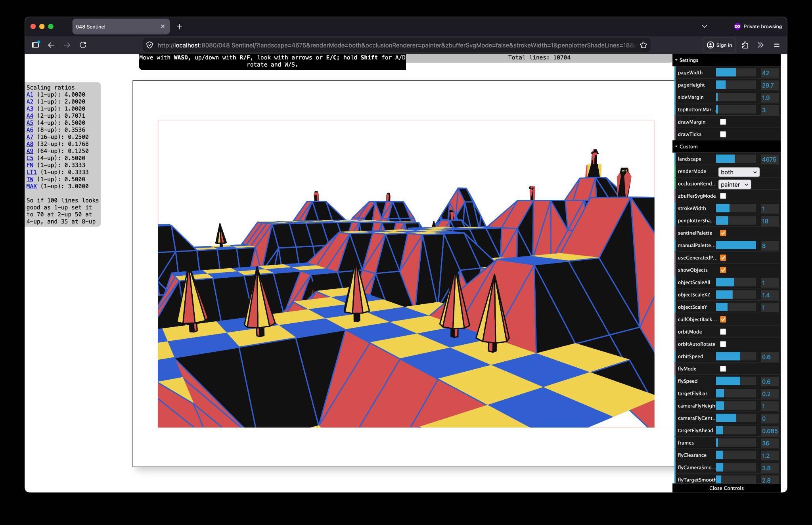Close the 048 Sentinel tab
812x525 pixels.
click(x=163, y=27)
